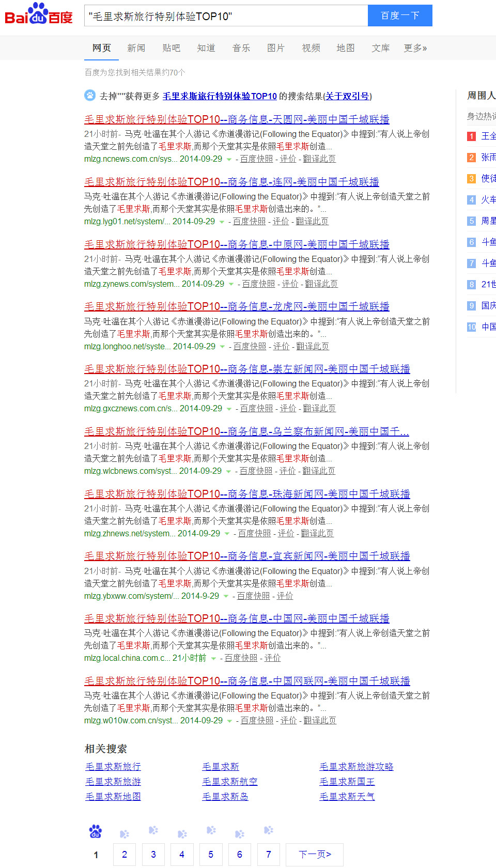Switch to the 新闻 tab
This screenshot has width=496, height=868.
(136, 48)
